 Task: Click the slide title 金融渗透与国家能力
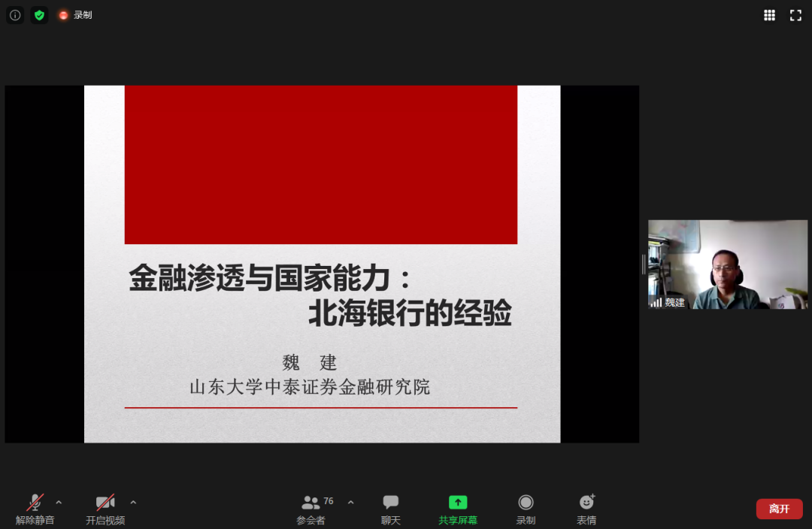point(271,278)
